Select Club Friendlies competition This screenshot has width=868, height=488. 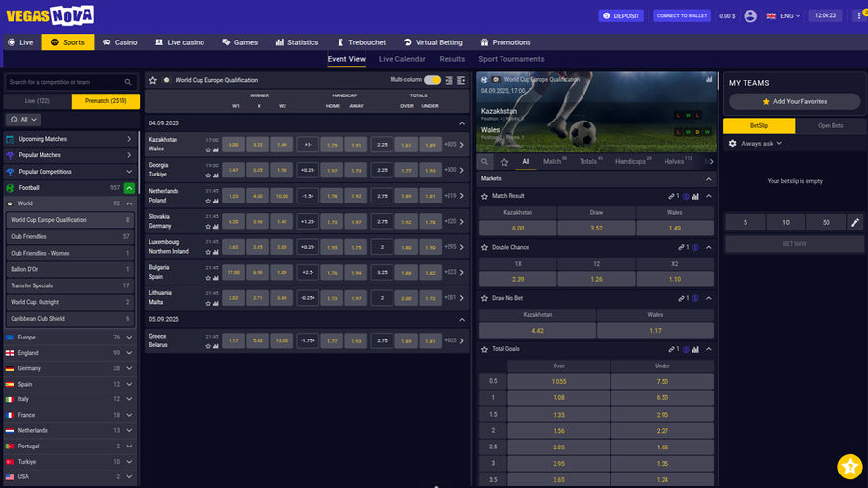(x=70, y=237)
